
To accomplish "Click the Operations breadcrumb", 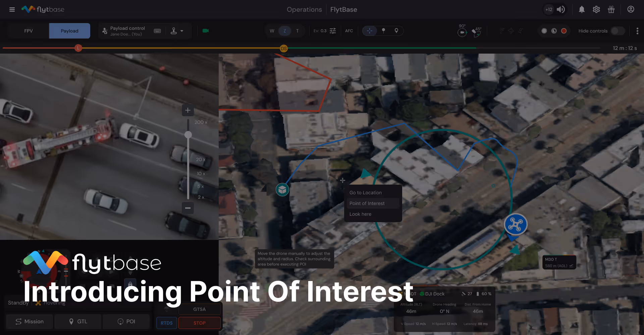I will click(x=304, y=9).
